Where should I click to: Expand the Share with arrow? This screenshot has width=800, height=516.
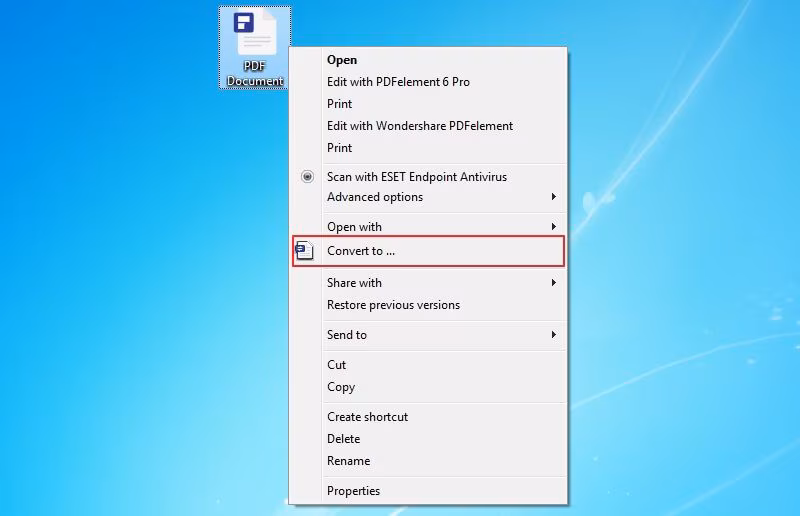554,282
